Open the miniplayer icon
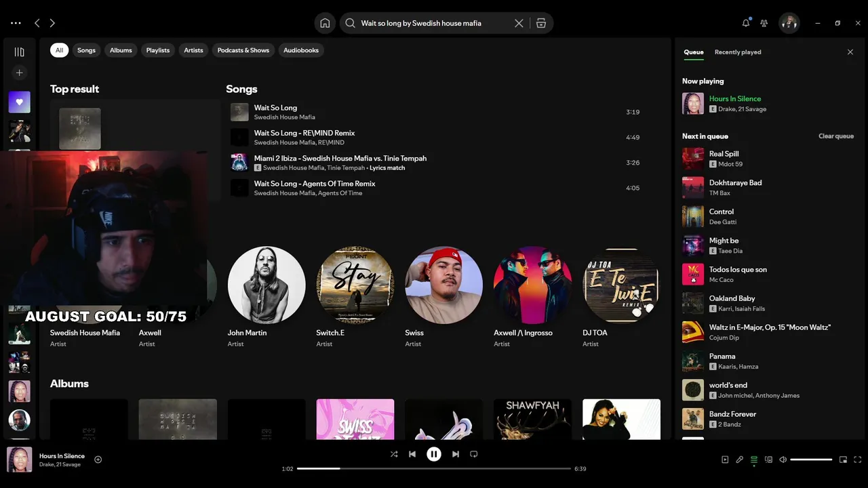The width and height of the screenshot is (868, 488). (x=843, y=460)
